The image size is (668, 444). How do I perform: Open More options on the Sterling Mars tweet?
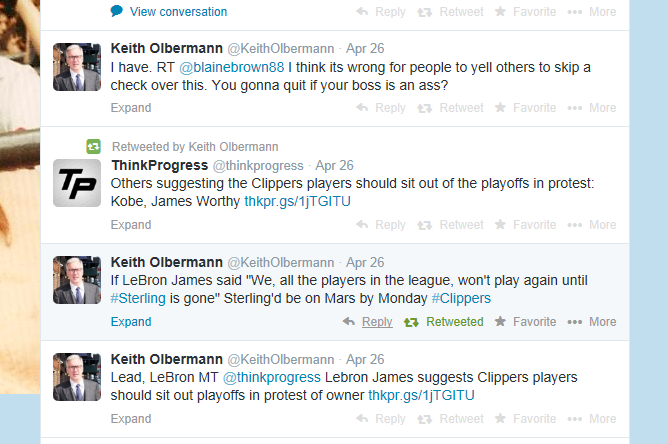591,322
